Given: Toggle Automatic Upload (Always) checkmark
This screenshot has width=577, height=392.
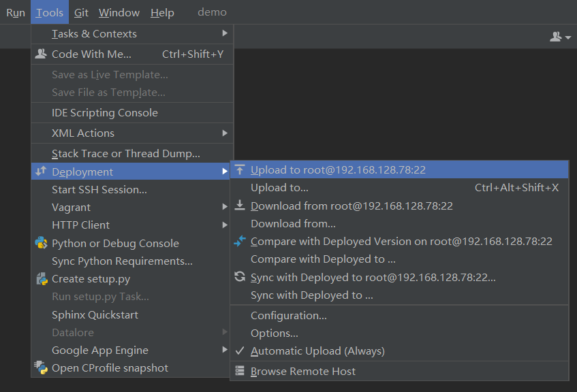Looking at the screenshot, I should (240, 351).
